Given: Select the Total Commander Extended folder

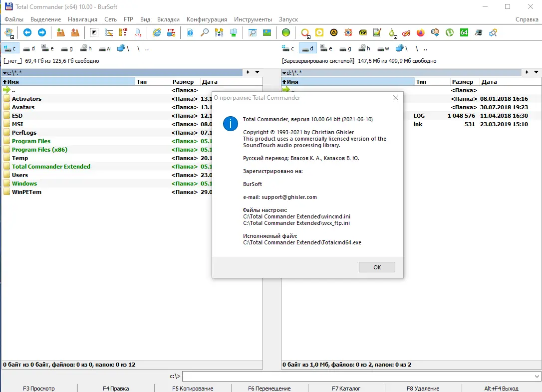Looking at the screenshot, I should point(51,167).
